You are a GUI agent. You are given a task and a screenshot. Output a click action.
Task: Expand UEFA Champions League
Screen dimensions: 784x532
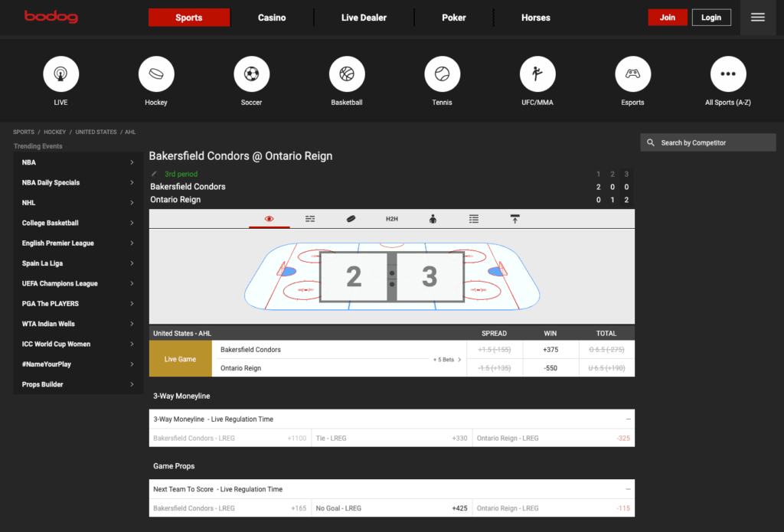(x=78, y=283)
